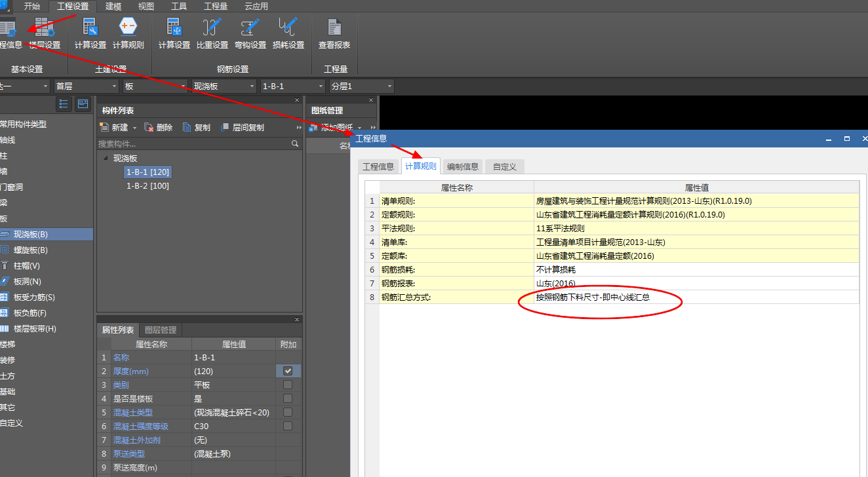
Task: Click 钢筋汇总方式 value cell
Action: 696,297
